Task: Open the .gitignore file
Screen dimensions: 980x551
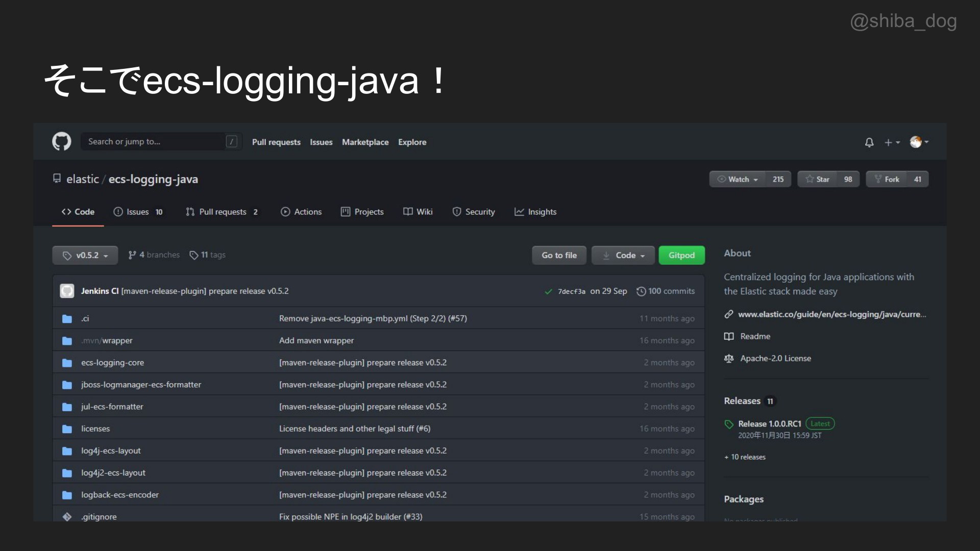Action: (99, 516)
